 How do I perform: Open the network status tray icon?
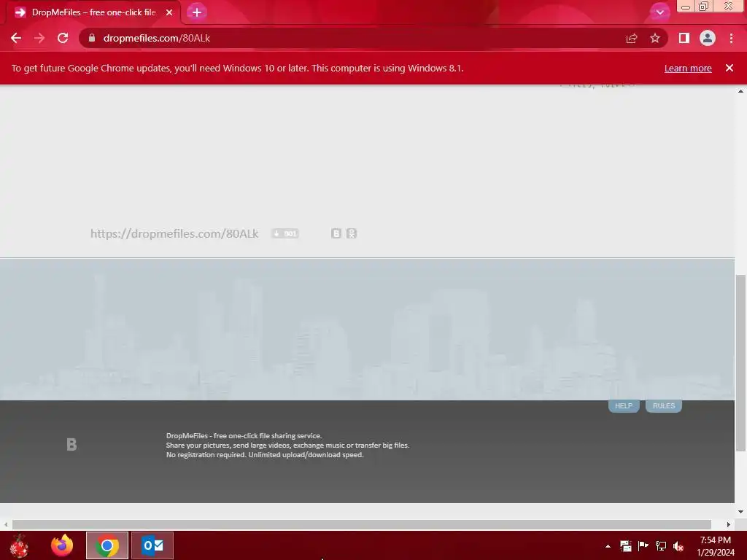661,546
